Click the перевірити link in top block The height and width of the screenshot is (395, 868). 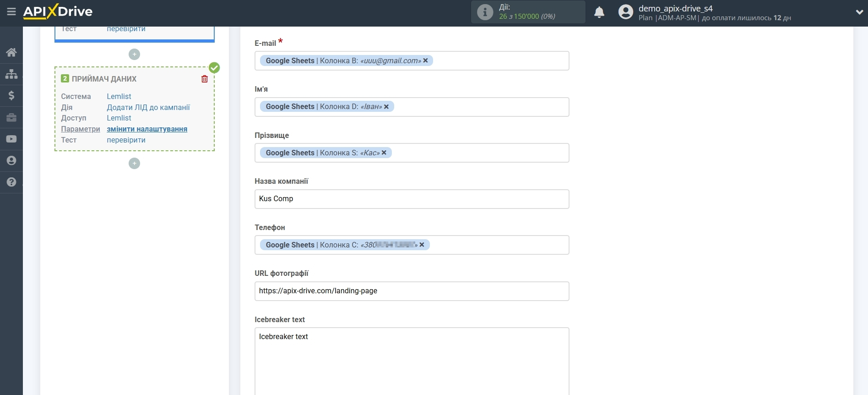126,29
